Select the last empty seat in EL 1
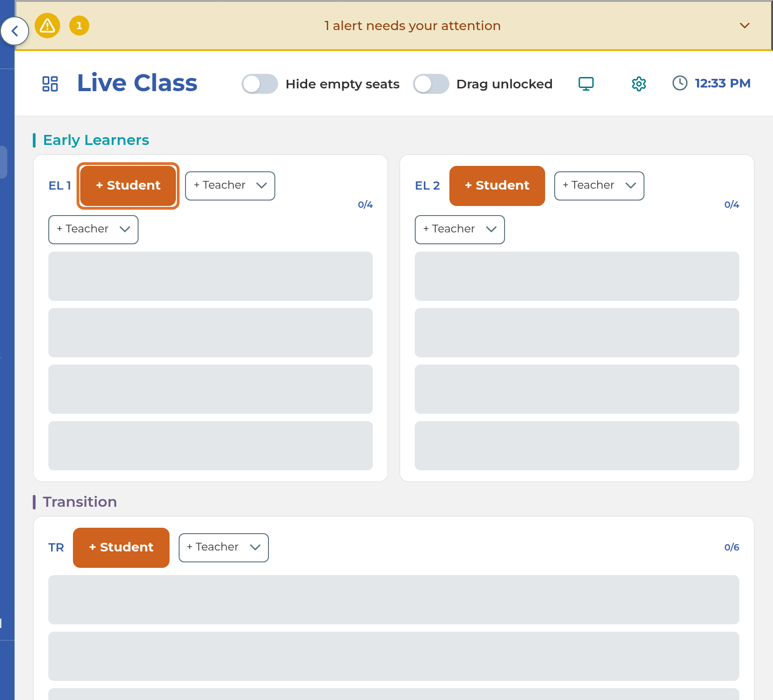The image size is (773, 700). (x=211, y=446)
